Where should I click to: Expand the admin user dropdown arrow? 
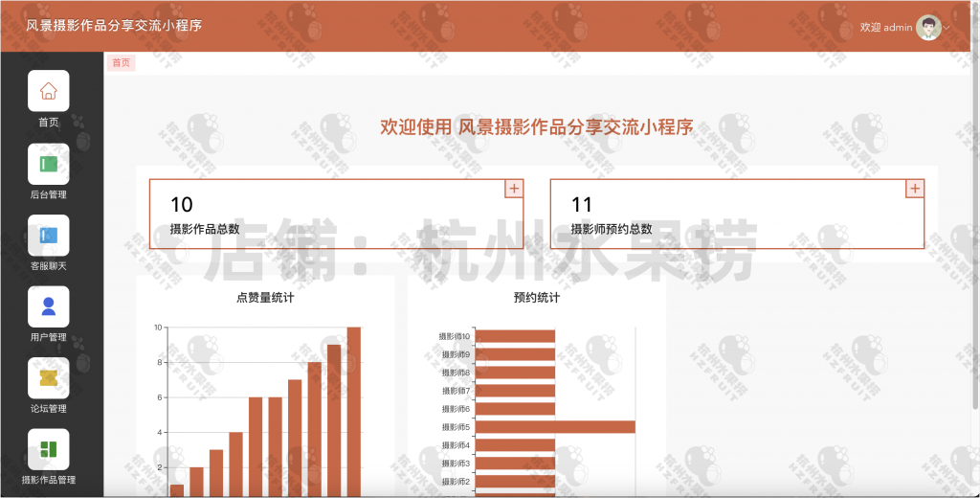947,28
